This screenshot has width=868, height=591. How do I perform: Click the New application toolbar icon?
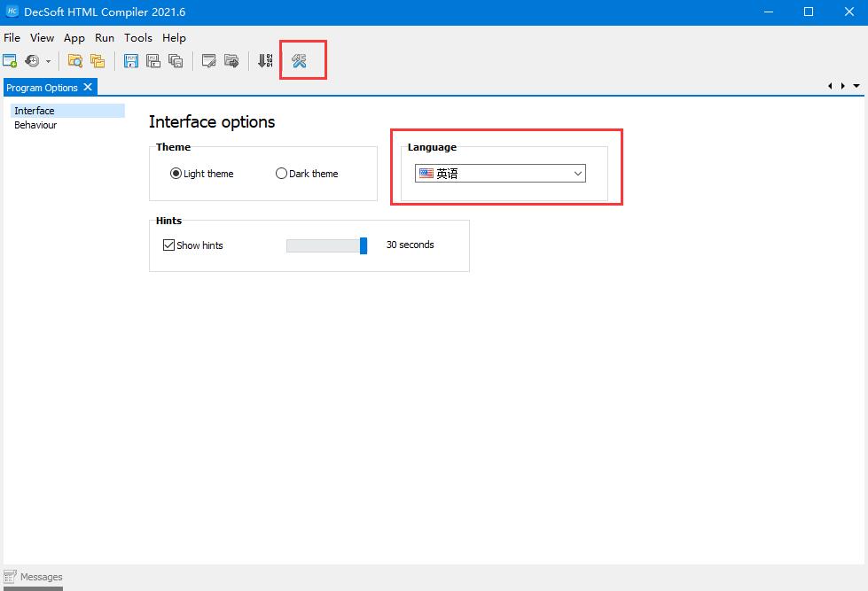pos(10,61)
